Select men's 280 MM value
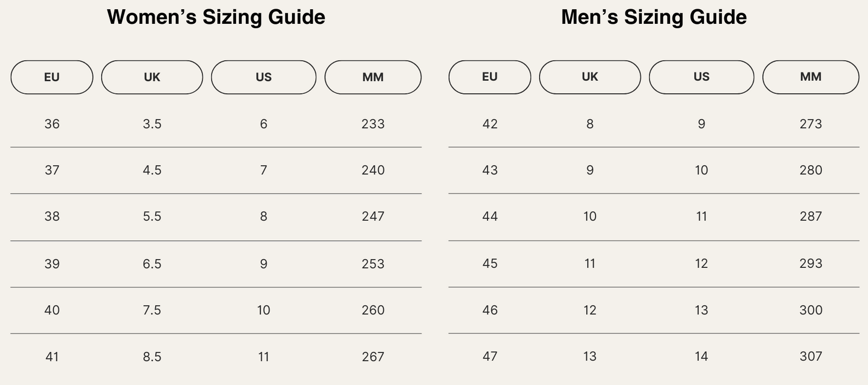Screen dimensions: 868x385 810,170
